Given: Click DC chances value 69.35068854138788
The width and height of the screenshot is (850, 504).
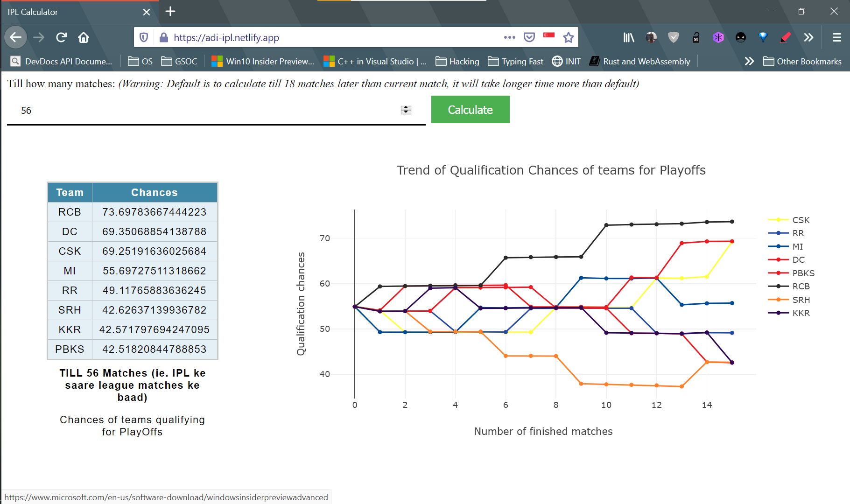Looking at the screenshot, I should tap(155, 231).
